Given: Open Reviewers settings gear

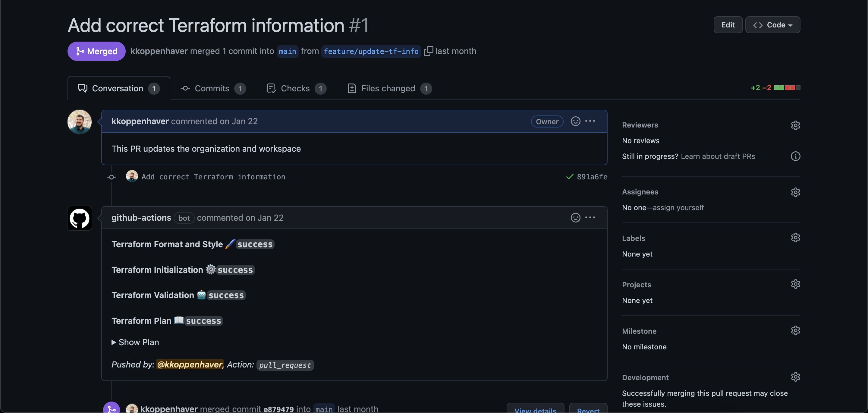Looking at the screenshot, I should pos(795,125).
